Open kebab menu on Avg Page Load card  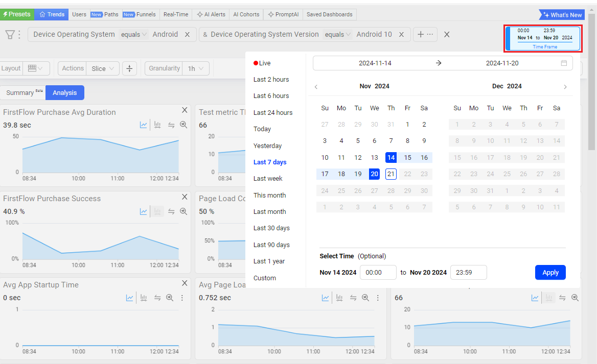click(x=378, y=298)
